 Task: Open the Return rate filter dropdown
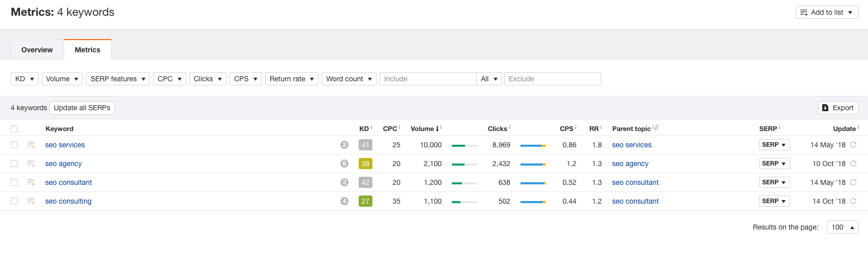pos(292,79)
